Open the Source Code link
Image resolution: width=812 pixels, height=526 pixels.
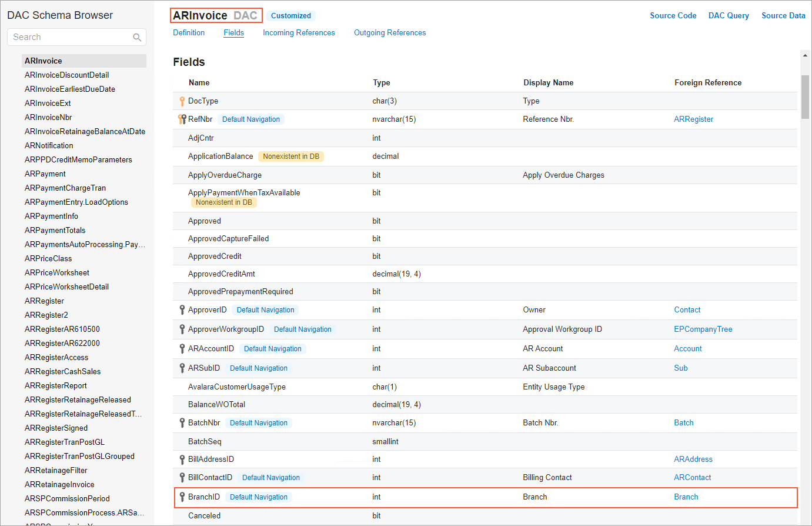pos(673,16)
